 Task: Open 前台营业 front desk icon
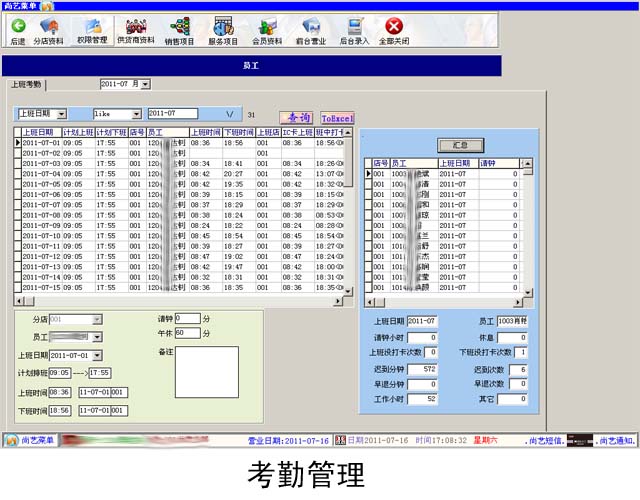click(311, 26)
